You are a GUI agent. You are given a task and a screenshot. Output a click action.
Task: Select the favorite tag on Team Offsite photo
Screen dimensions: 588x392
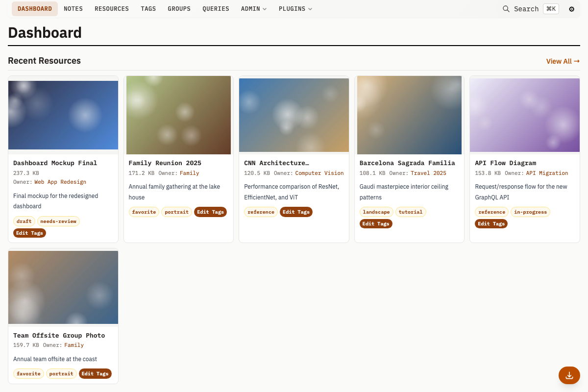(x=28, y=373)
